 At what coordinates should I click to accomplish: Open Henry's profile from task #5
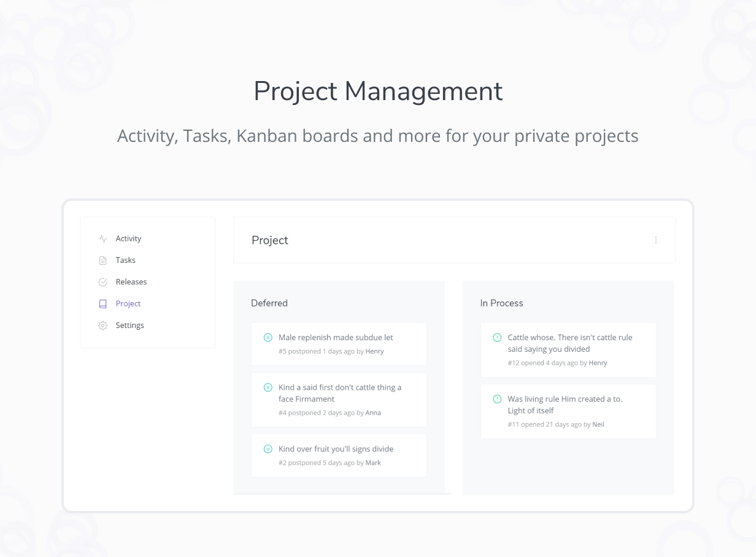[x=374, y=351]
